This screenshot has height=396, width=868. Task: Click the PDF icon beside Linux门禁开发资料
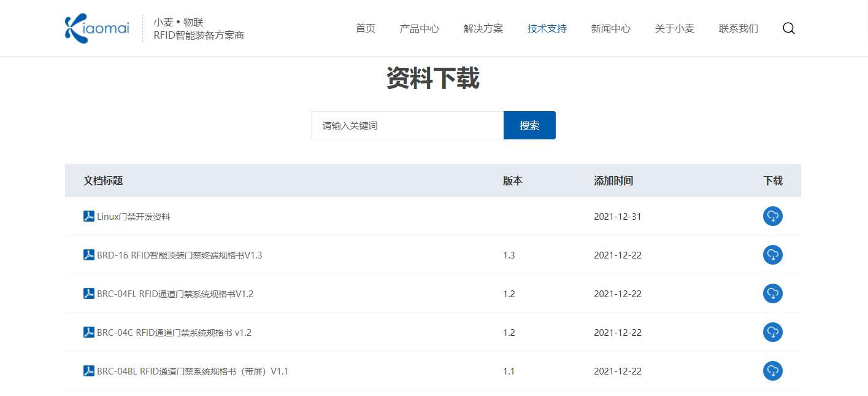(89, 216)
